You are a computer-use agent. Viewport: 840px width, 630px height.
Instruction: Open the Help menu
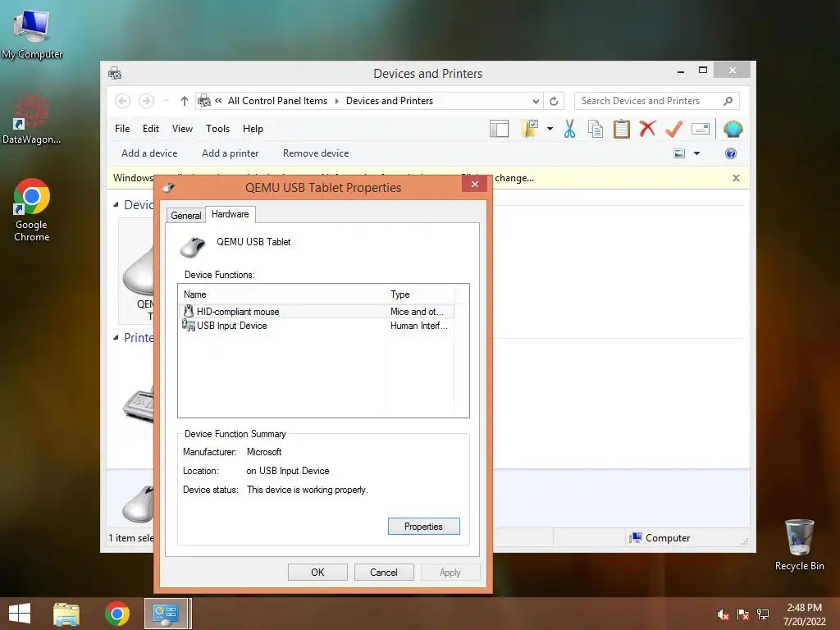[x=253, y=129]
